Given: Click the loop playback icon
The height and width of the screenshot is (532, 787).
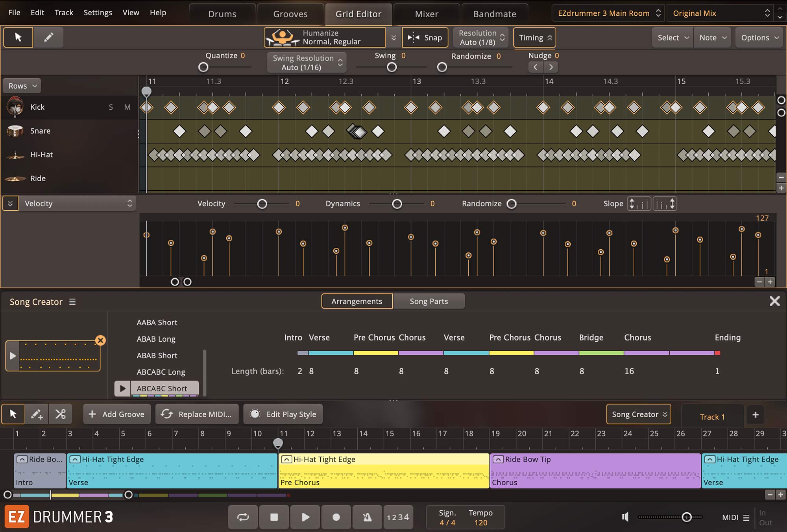Looking at the screenshot, I should pyautogui.click(x=243, y=517).
